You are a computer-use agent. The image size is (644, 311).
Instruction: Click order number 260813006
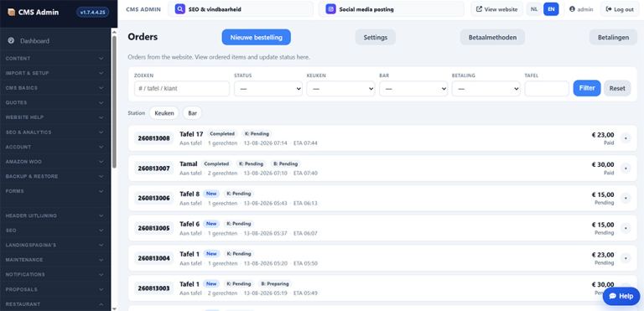154,199
